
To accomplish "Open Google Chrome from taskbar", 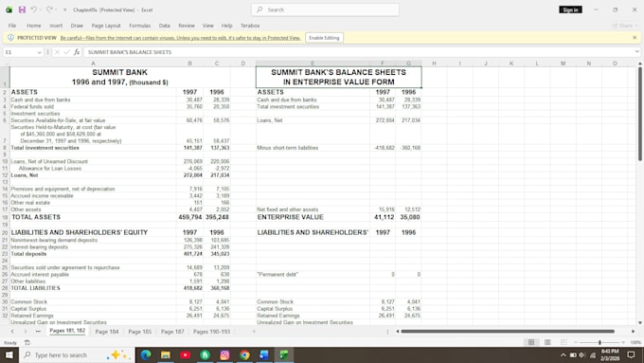I will click(x=244, y=354).
